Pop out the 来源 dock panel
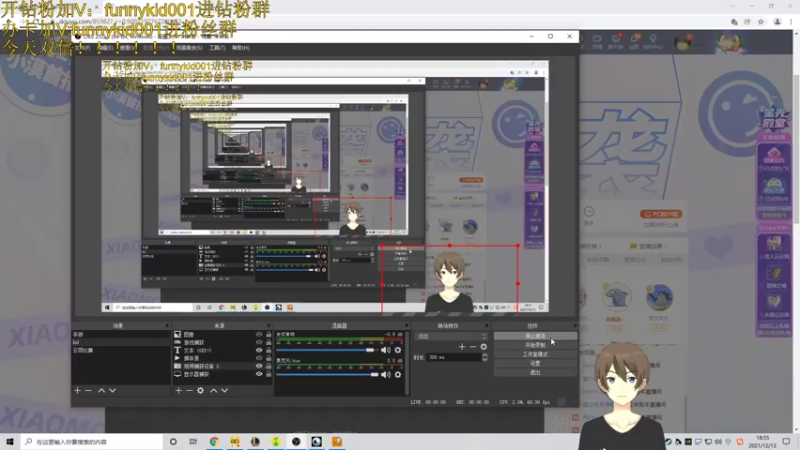800x450 pixels. (x=268, y=326)
